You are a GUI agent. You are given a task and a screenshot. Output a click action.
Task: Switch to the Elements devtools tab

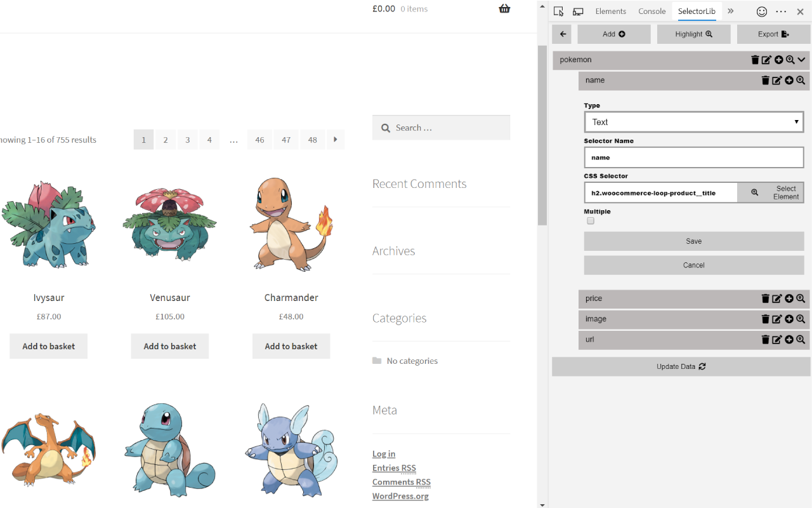click(x=610, y=11)
